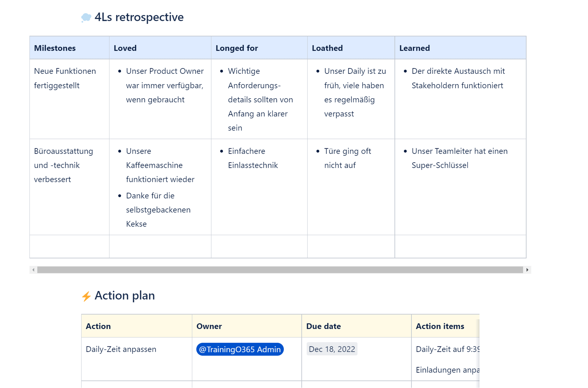Click the horizontal scrollbar track under the table

(x=280, y=270)
